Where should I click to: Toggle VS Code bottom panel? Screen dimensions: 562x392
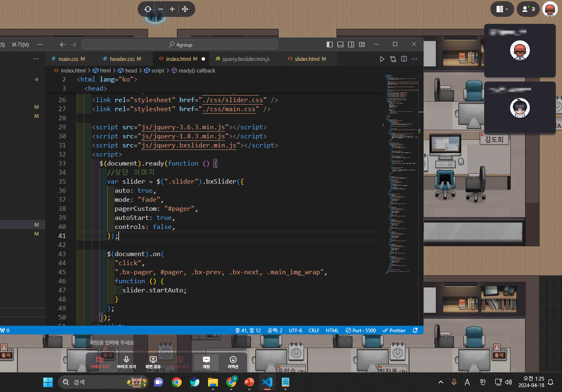[340, 44]
